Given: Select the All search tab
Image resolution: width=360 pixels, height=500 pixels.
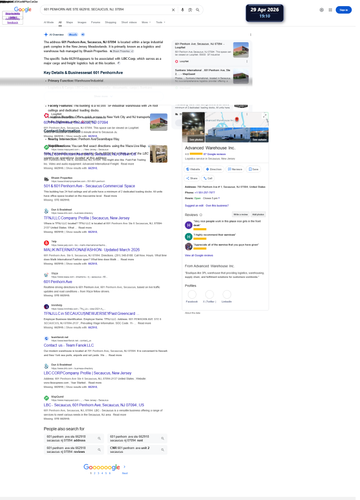Looking at the screenshot, I should 60,23.
